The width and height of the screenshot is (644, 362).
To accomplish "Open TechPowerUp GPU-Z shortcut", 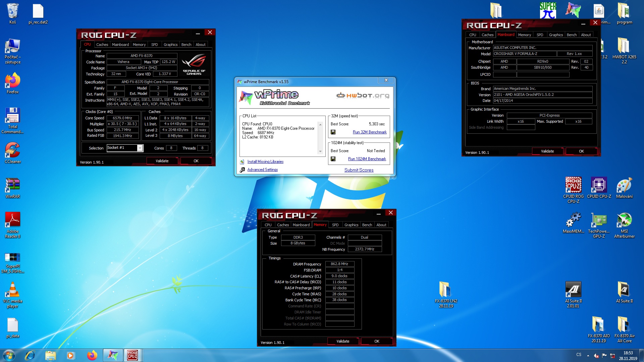I will coord(599,225).
